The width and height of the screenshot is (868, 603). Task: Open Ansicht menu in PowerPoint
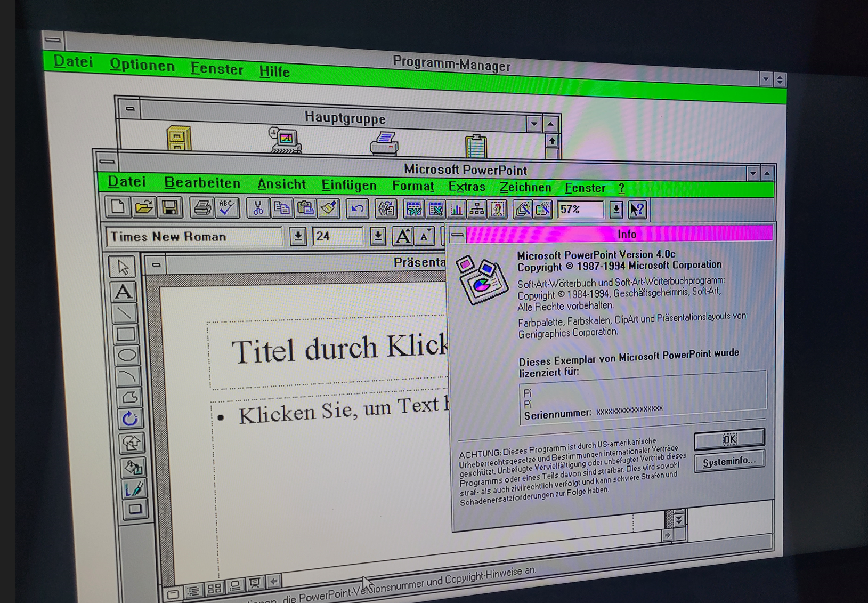pyautogui.click(x=281, y=184)
